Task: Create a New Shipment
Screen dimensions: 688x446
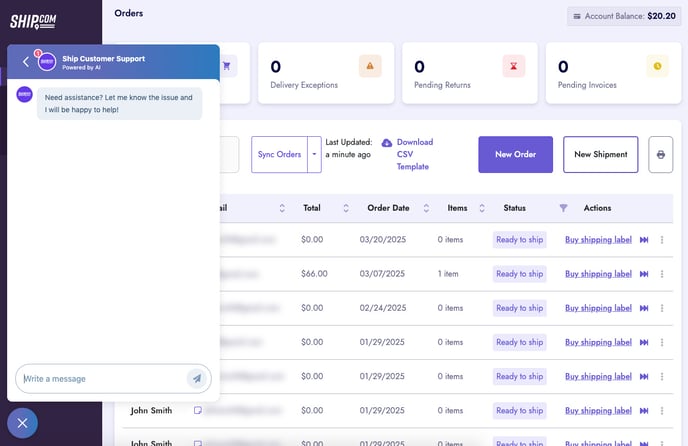Action: point(601,155)
